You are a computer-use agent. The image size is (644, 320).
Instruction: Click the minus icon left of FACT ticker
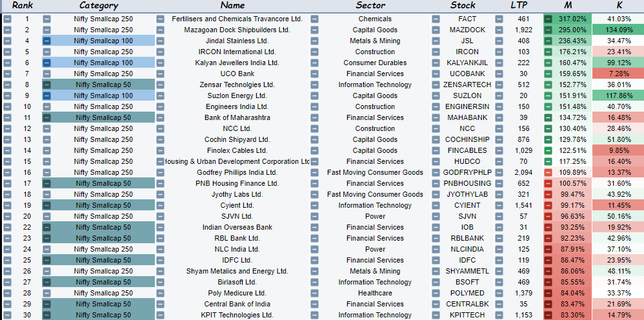click(436, 19)
